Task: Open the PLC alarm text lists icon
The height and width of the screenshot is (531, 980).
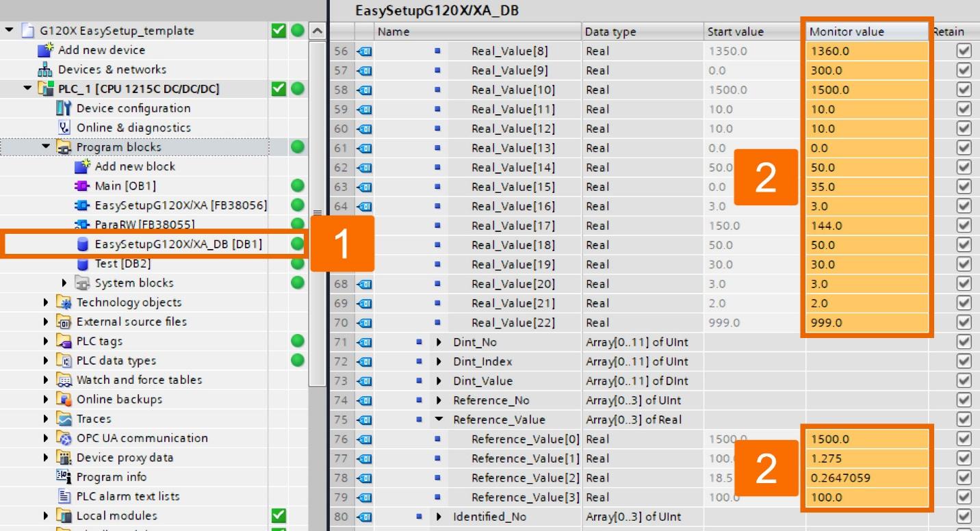Action: pos(64,496)
